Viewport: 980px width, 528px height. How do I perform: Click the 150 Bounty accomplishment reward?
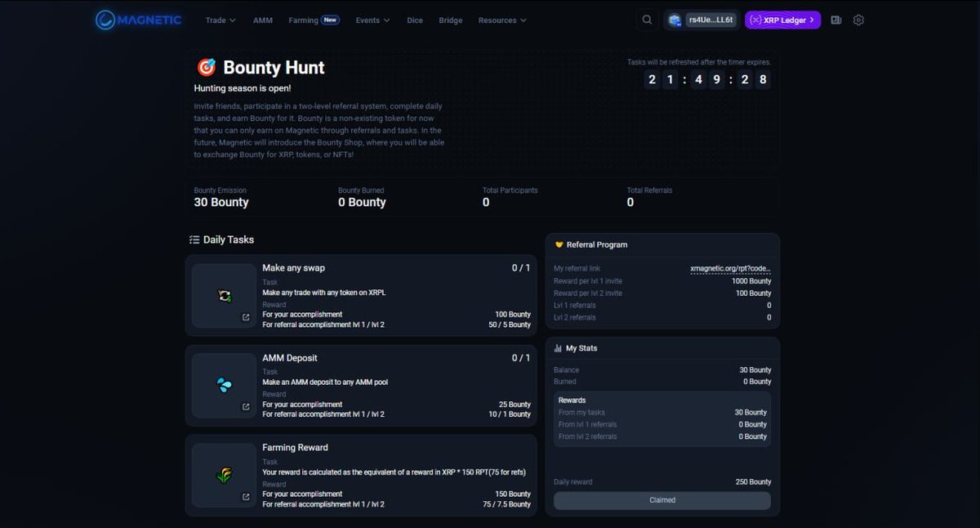click(513, 494)
